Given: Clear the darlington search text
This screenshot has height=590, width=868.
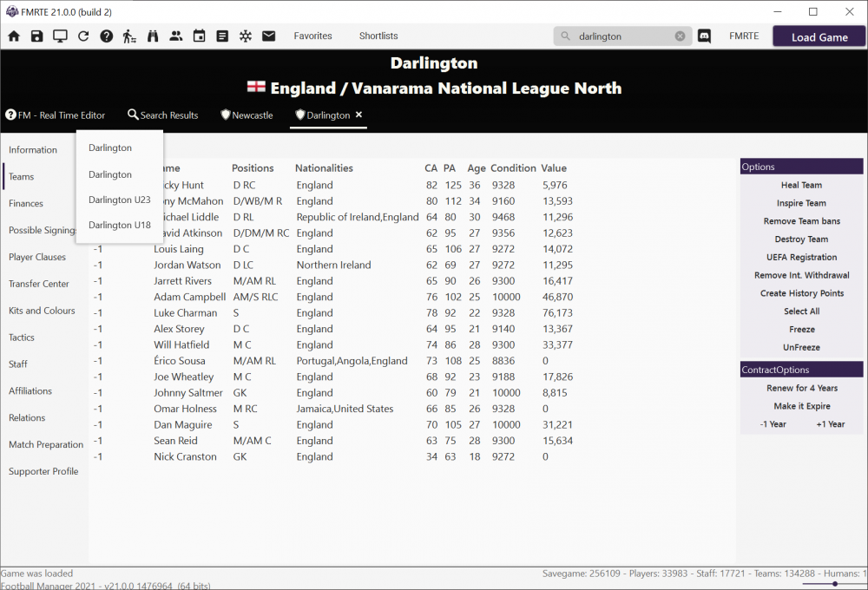Looking at the screenshot, I should coord(680,36).
